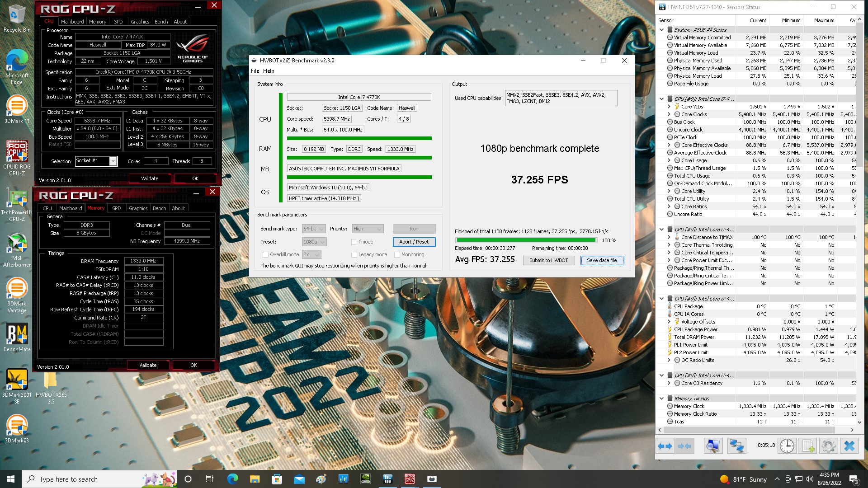
Task: Expand Core C0 Residency row
Action: [x=669, y=383]
